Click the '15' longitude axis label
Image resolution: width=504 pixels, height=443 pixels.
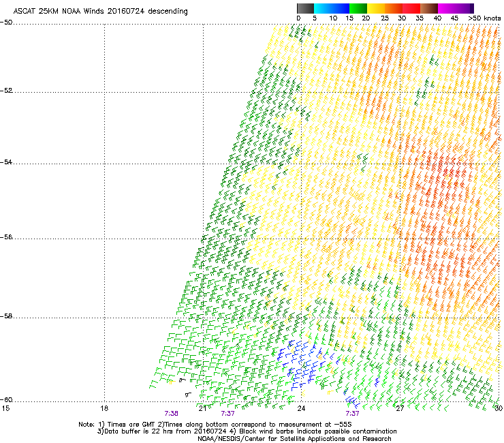point(5,408)
